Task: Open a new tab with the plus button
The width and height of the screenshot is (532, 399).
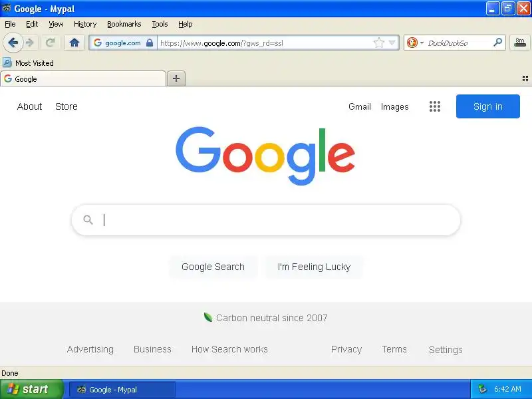Action: point(176,78)
